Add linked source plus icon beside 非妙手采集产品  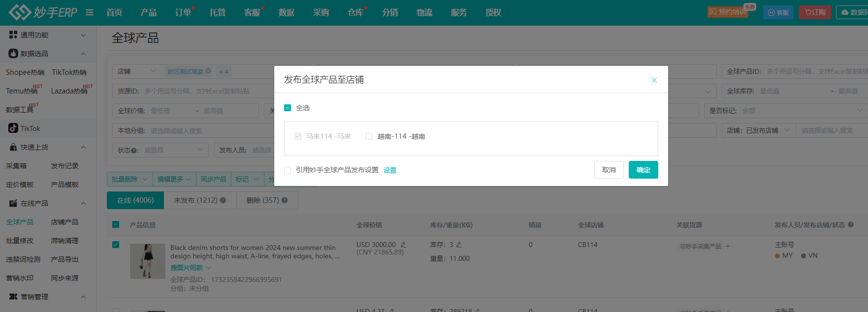(728, 246)
